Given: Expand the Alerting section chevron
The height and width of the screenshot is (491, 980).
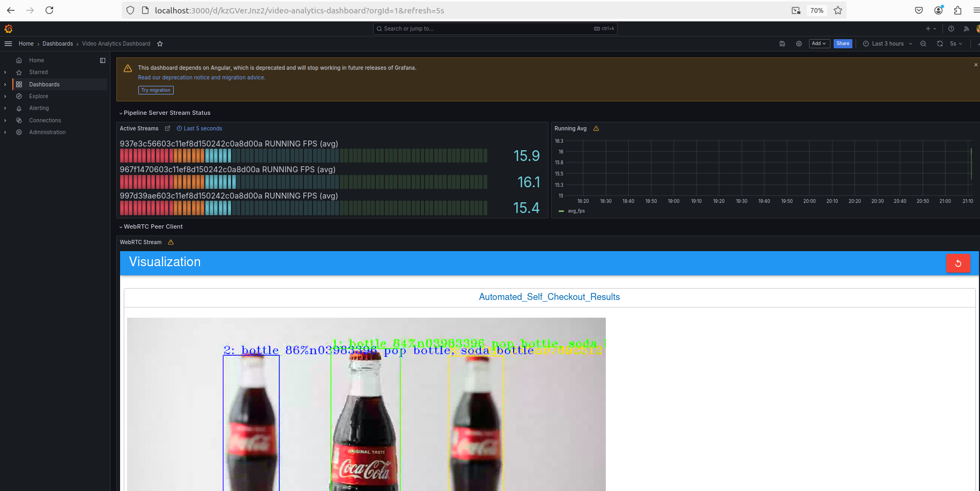Looking at the screenshot, I should [5, 108].
